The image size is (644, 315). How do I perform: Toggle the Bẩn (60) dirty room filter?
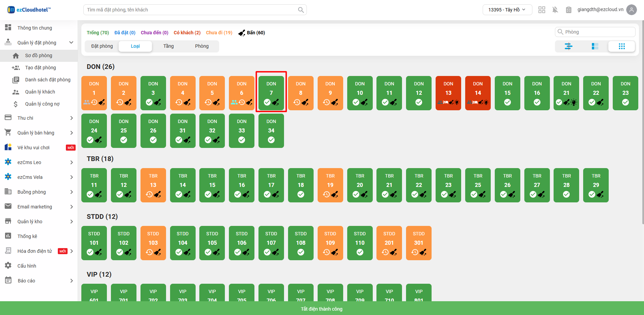252,33
